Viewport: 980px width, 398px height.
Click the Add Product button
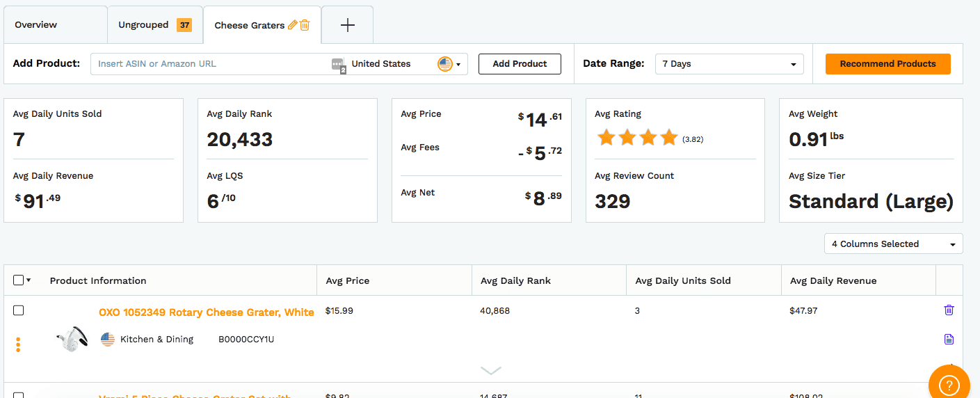coord(520,64)
